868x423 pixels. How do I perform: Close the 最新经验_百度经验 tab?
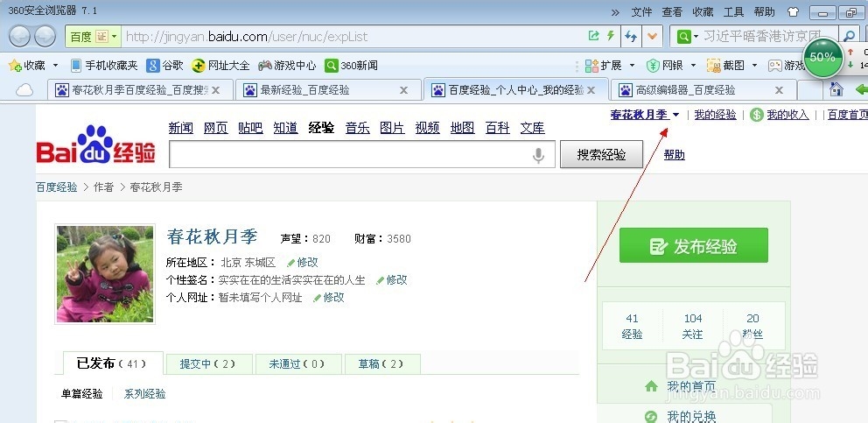click(x=403, y=90)
